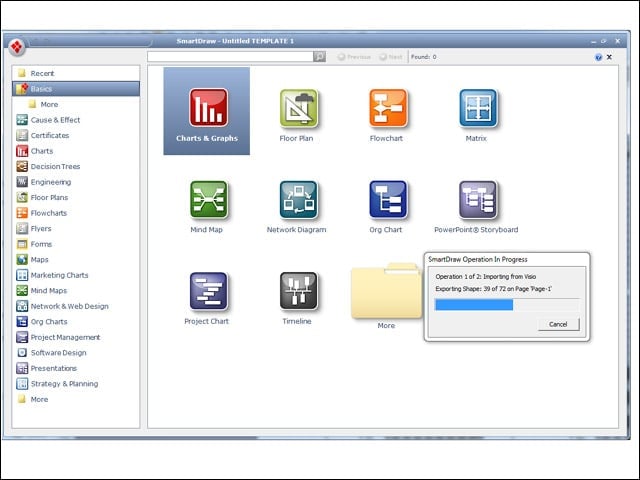640x480 pixels.
Task: Select Org Charts category in sidebar
Action: tap(42, 322)
